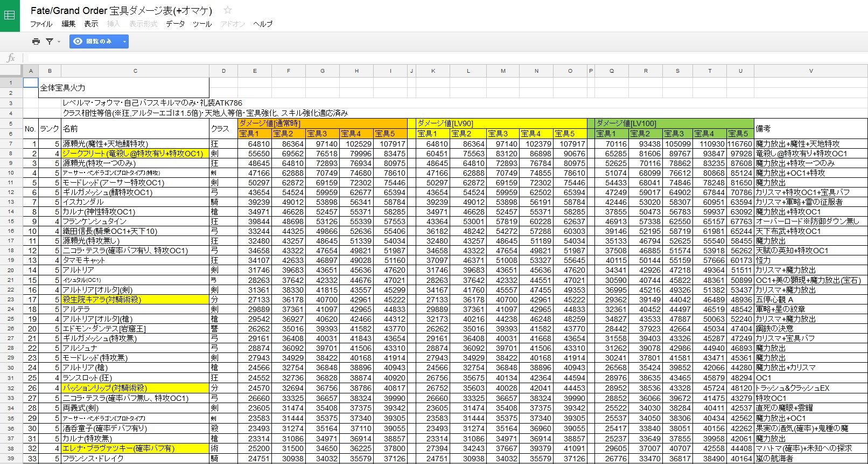Click the select-all corner box of the grid
This screenshot has height=464, width=868.
click(11, 71)
